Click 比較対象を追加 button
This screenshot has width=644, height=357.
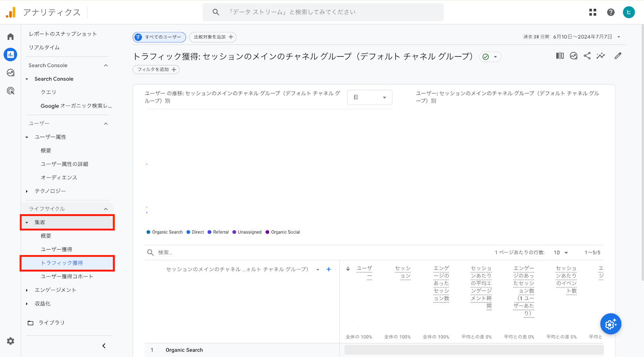(213, 37)
